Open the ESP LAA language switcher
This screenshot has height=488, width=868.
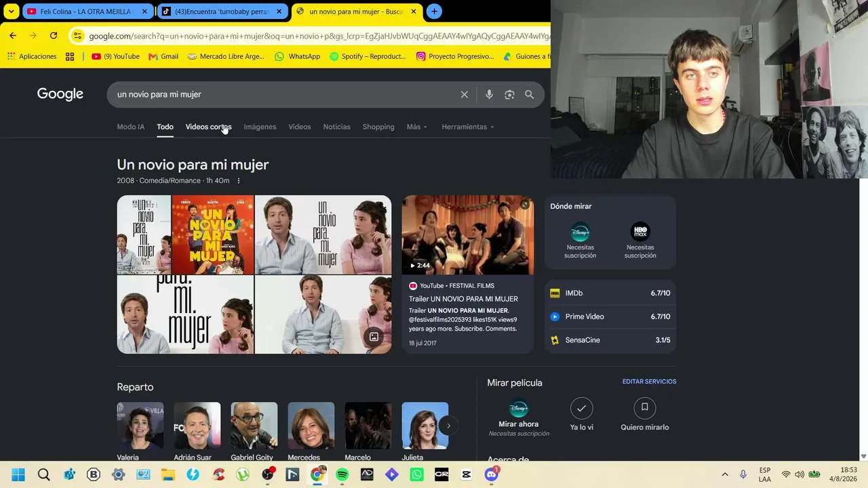click(765, 474)
